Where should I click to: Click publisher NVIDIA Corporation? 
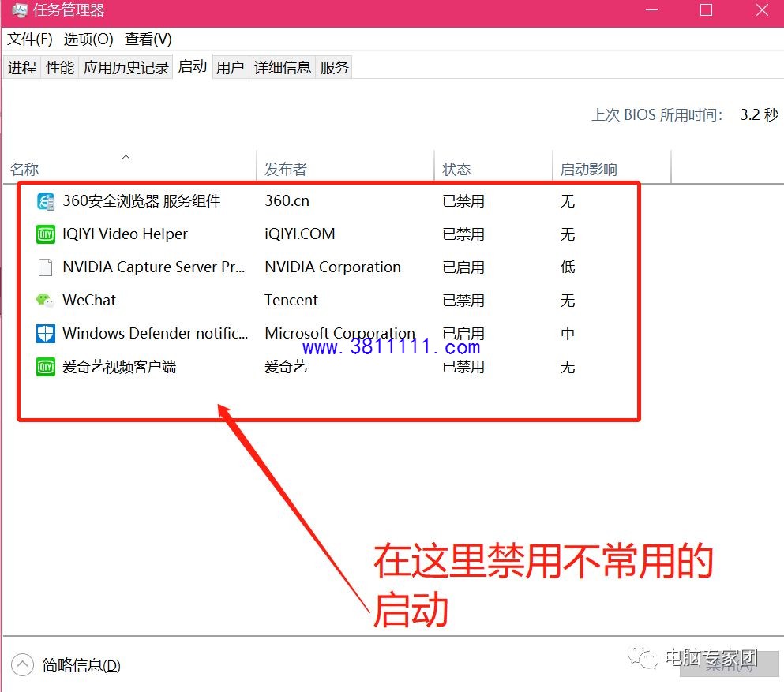[332, 267]
